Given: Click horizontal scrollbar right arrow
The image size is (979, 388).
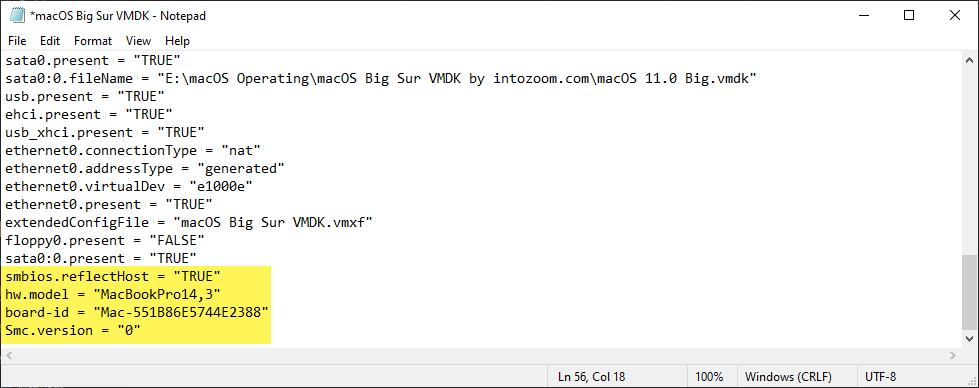Looking at the screenshot, I should tap(953, 356).
